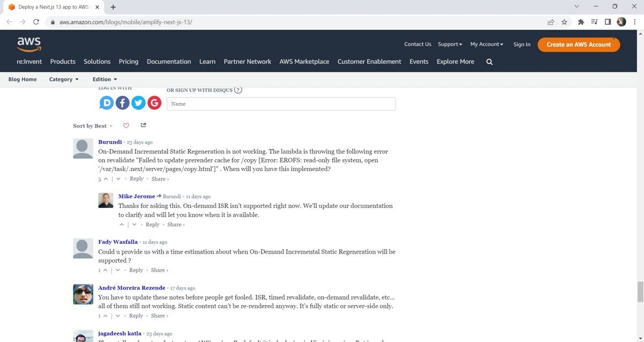Open Share menu on André Moreira Rezende's comment
644x342 pixels.
[x=160, y=316]
